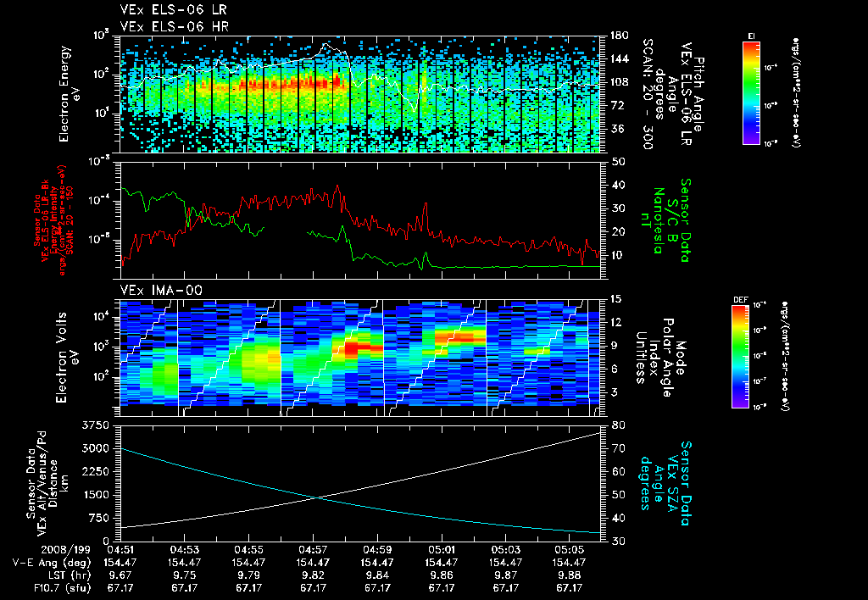The image size is (868, 600).
Task: Click the 15 polar angle index tick label
Action: [617, 299]
